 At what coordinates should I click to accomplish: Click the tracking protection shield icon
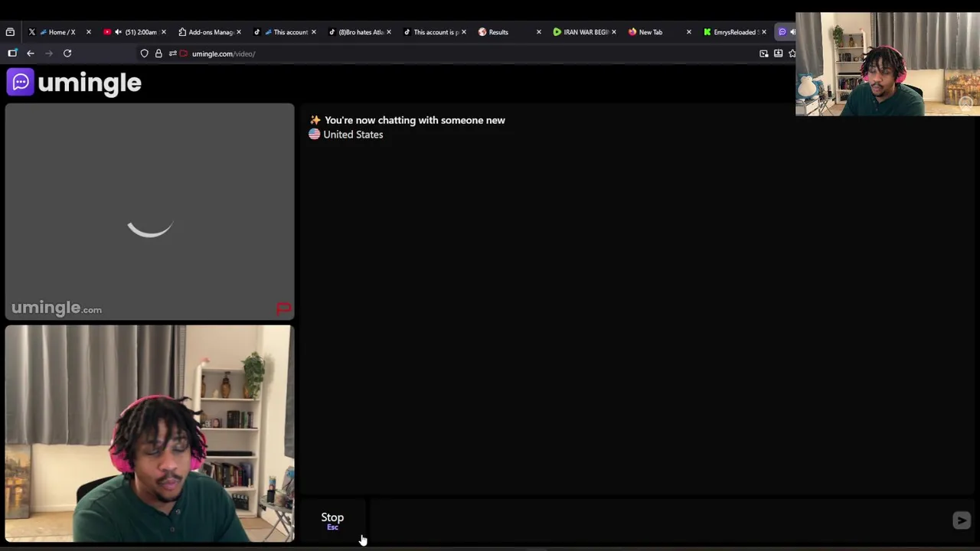[144, 54]
